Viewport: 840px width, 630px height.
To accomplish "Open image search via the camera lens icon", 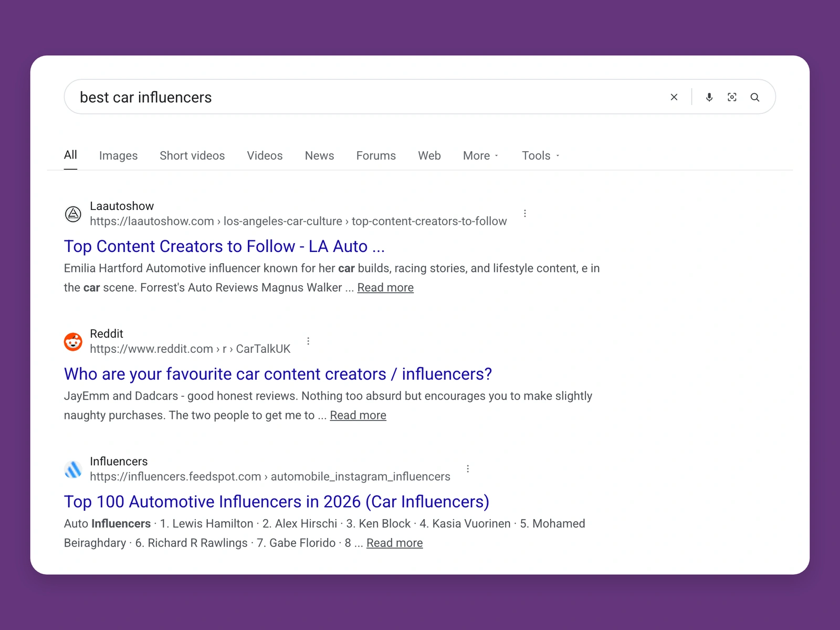I will tap(732, 97).
